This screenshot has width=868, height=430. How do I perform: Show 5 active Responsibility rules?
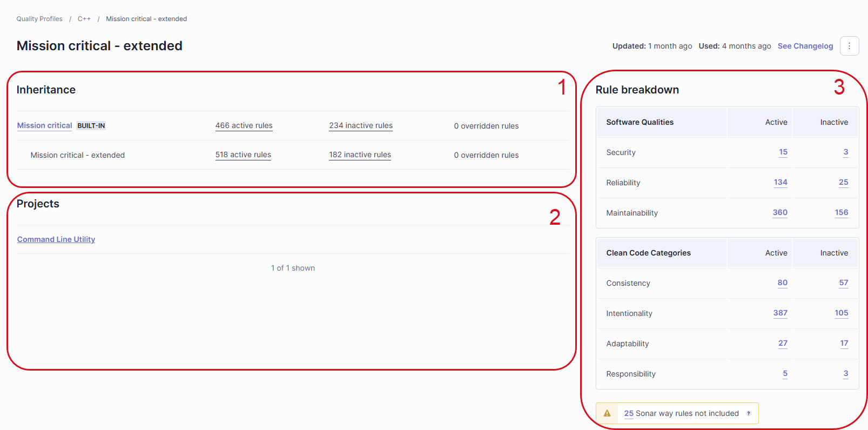point(785,374)
